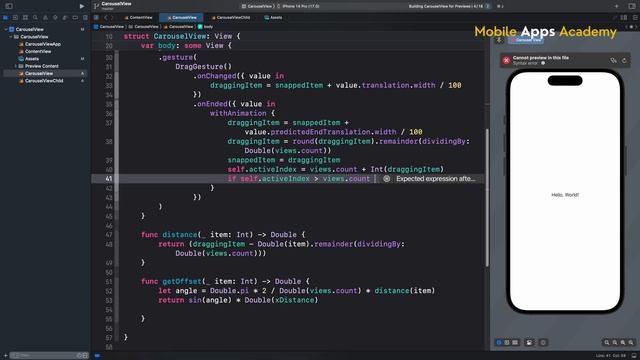Image resolution: width=640 pixels, height=360 pixels.
Task: Select ContentView file in the navigator
Action: tap(38, 51)
